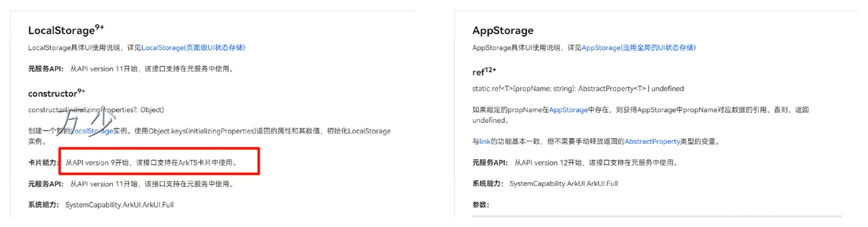Click the 系统能力: label in LocalStorage panel
The width and height of the screenshot is (868, 227).
[44, 204]
